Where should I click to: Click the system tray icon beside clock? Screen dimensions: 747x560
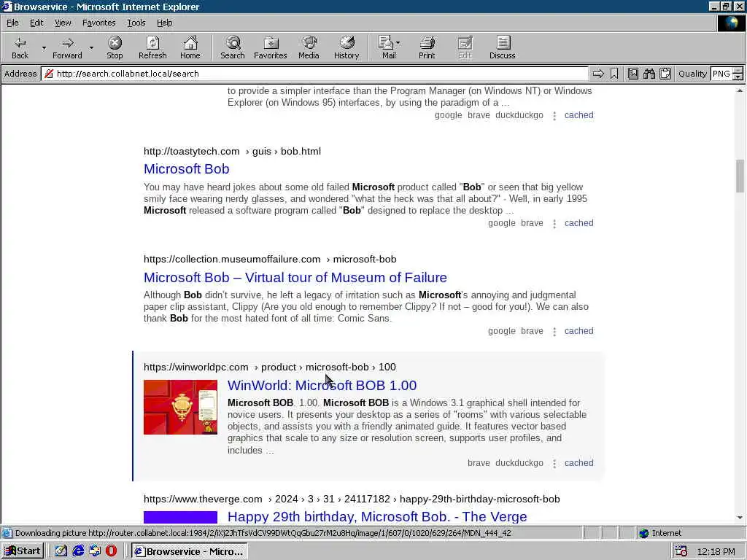[x=681, y=551]
